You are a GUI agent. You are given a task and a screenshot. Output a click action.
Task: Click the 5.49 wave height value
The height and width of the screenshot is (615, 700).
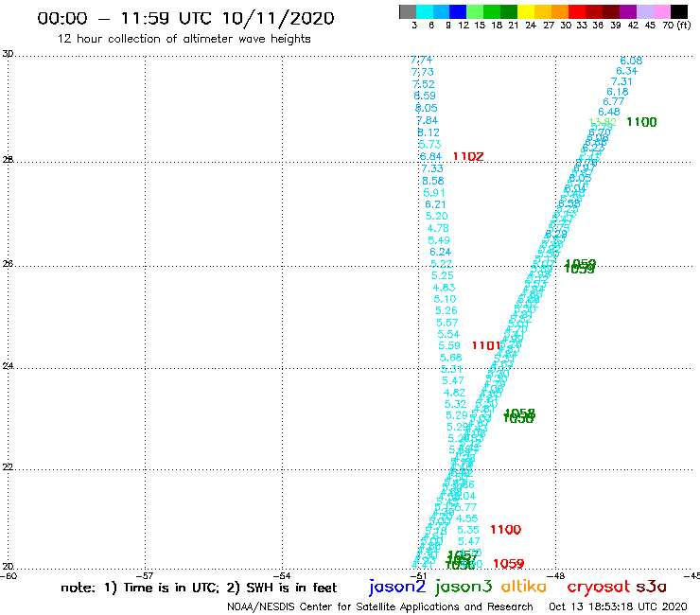pyautogui.click(x=439, y=240)
